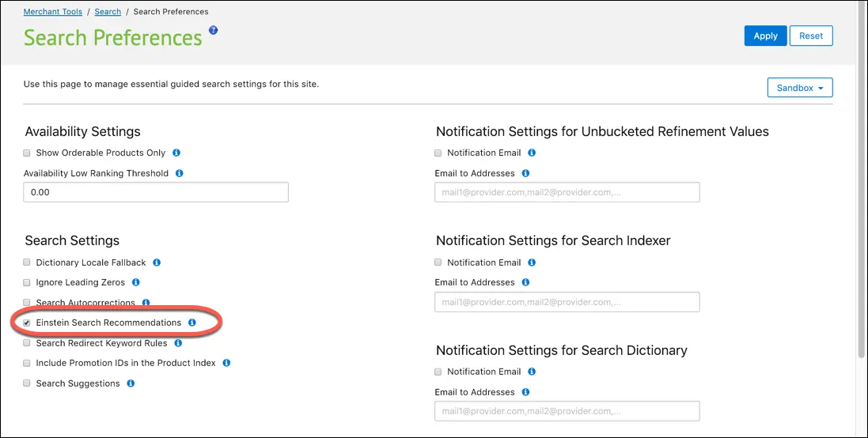Enable Search Autocorrections checkbox
Screen dimensions: 868x438
[27, 303]
